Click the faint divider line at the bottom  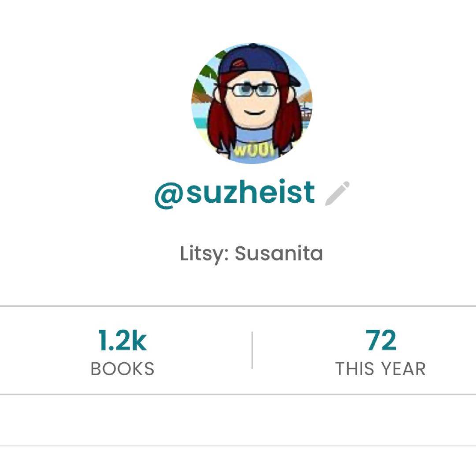[x=238, y=446]
